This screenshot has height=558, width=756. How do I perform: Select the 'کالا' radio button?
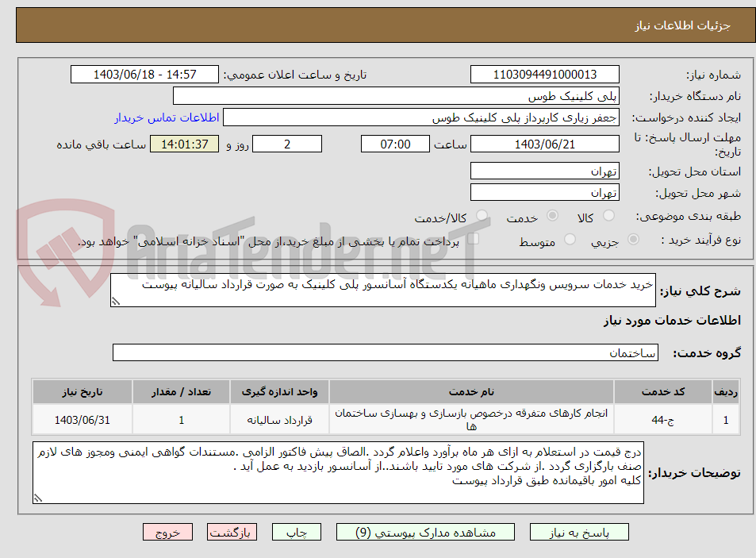[609, 216]
